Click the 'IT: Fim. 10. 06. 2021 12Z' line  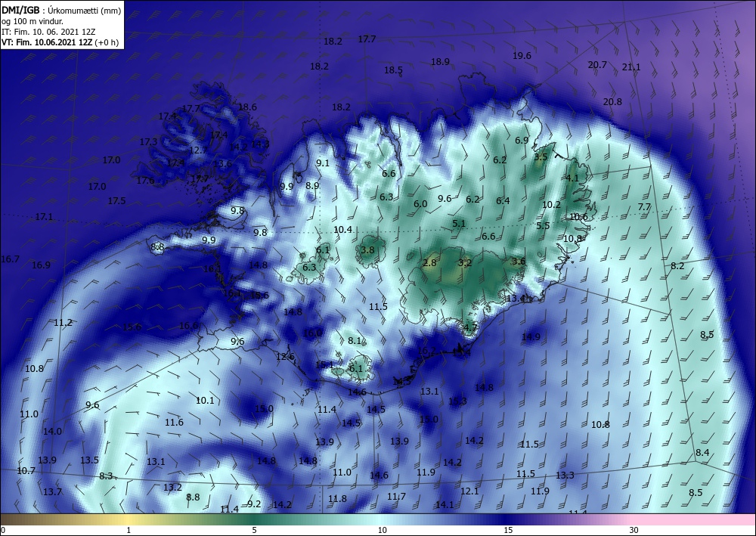[48, 31]
